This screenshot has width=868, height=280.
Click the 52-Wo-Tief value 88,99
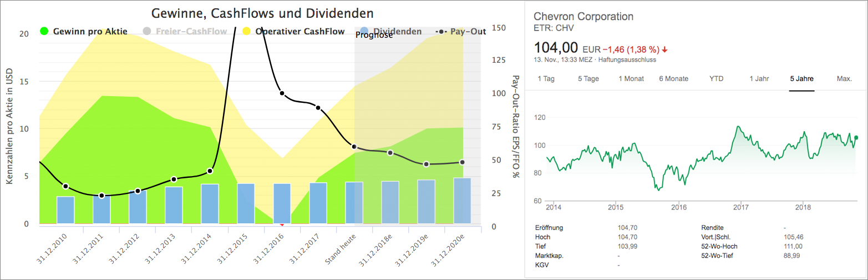792,256
